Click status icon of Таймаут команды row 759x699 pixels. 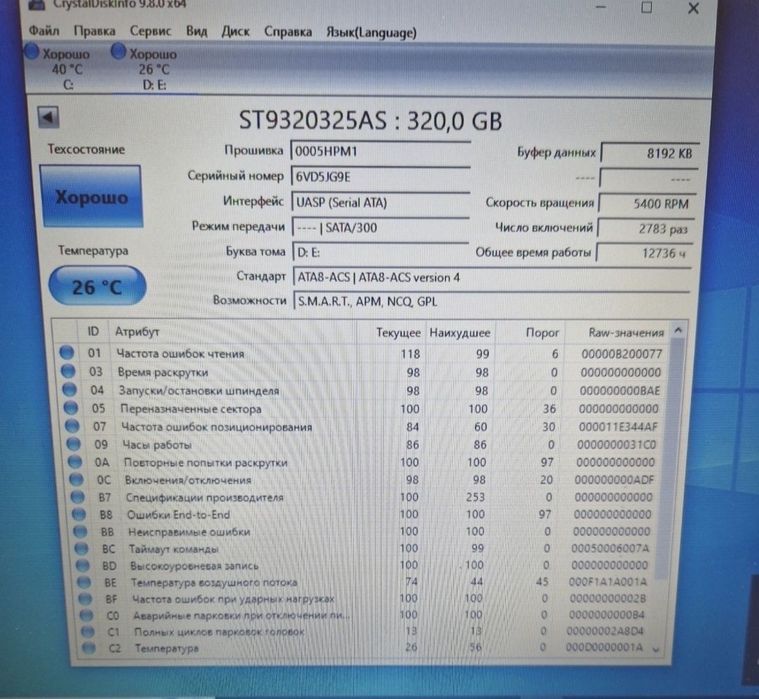[x=81, y=548]
